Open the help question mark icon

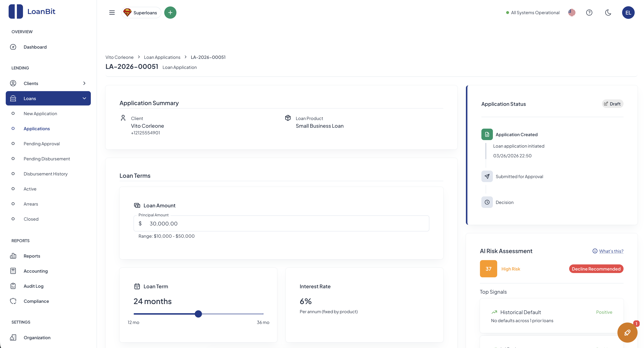pyautogui.click(x=589, y=13)
